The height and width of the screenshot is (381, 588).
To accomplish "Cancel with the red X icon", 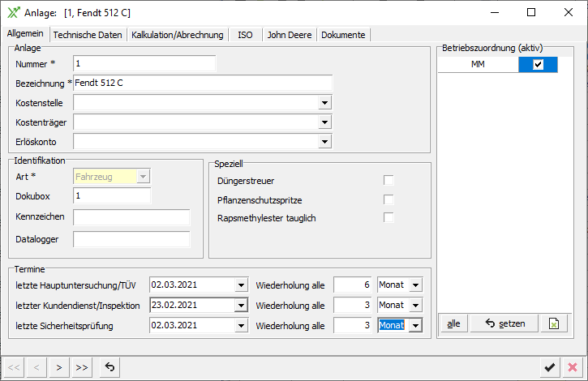I will point(573,367).
